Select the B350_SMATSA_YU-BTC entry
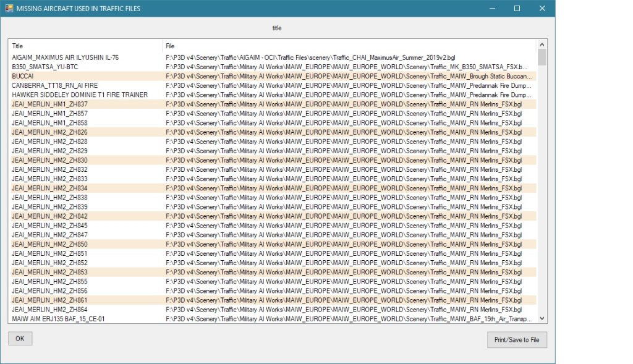Screen dimensions: 633x364 pyautogui.click(x=45, y=67)
